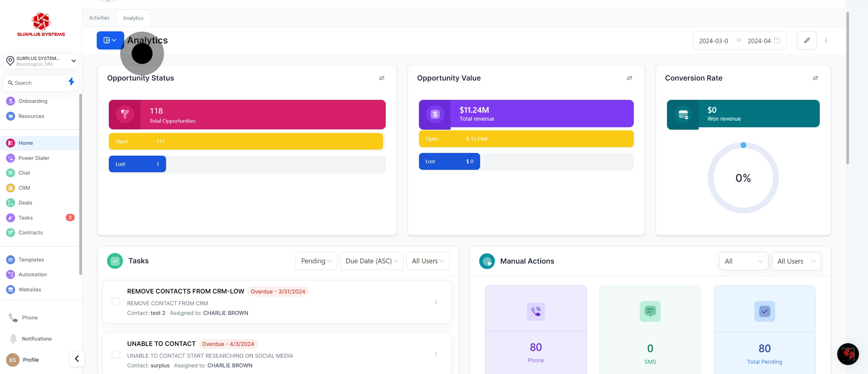Check the UNABLE TO CONTACT task checkbox

[115, 354]
